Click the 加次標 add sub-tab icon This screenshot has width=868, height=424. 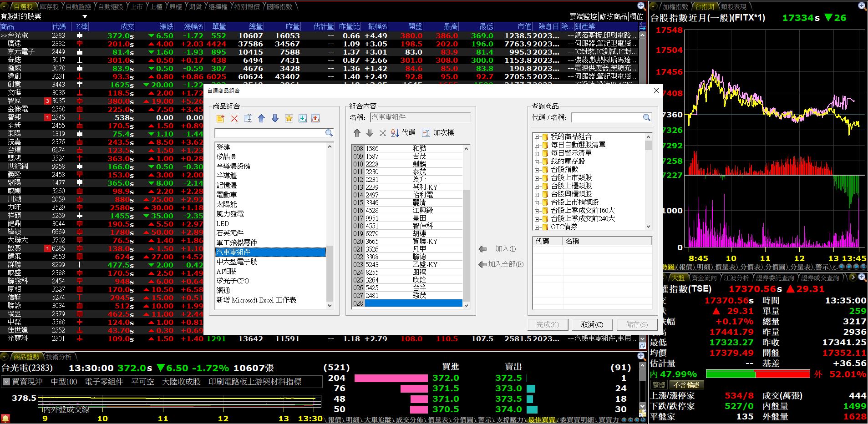click(436, 133)
